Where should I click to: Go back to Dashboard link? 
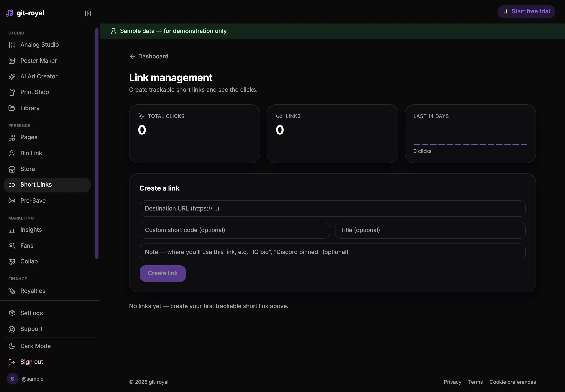click(x=149, y=56)
